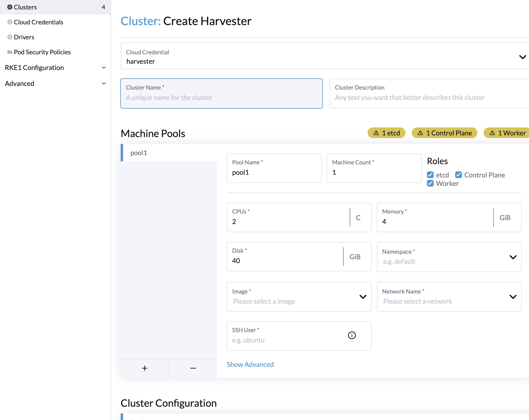529x420 pixels.
Task: Click the globe icon beside Cloud Credentials
Action: (x=9, y=22)
